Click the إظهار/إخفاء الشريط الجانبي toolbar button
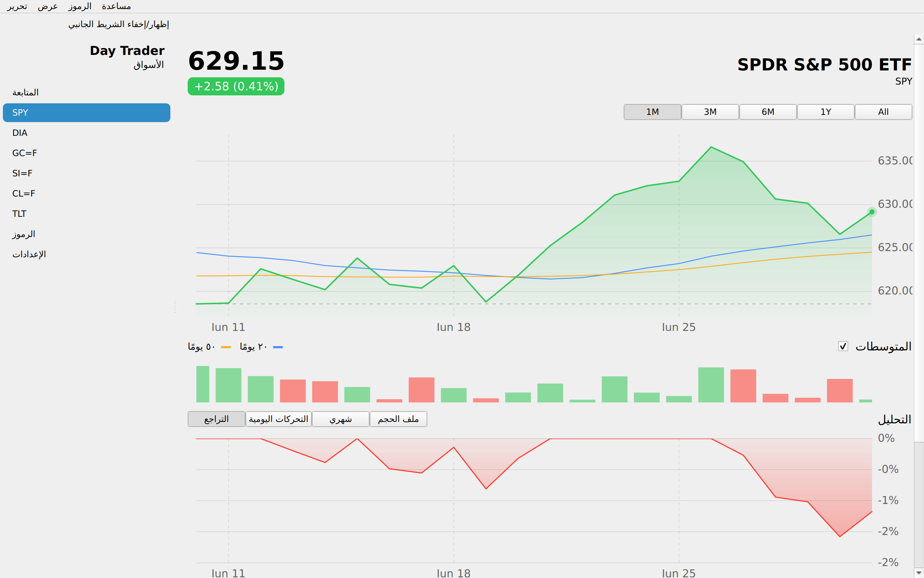 click(118, 25)
